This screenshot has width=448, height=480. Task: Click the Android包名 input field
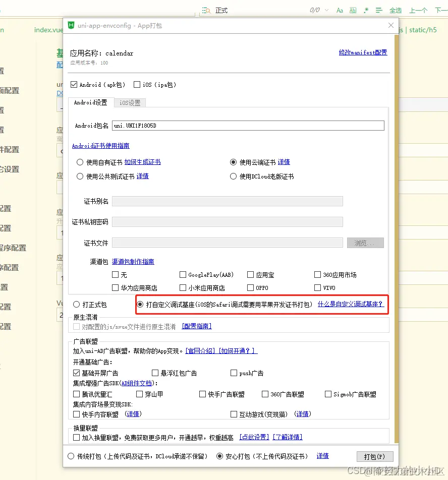click(x=248, y=126)
